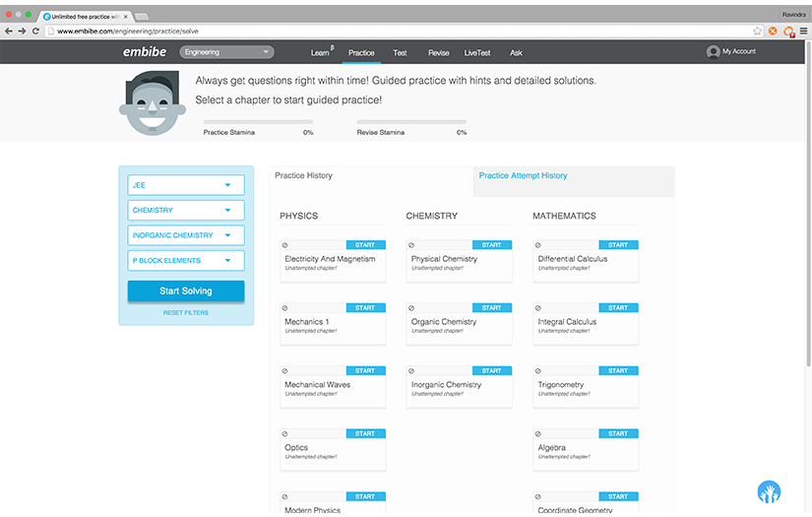Image resolution: width=812 pixels, height=517 pixels.
Task: Click the unattempted icon on Electricity And Magnetism card
Action: coord(284,245)
